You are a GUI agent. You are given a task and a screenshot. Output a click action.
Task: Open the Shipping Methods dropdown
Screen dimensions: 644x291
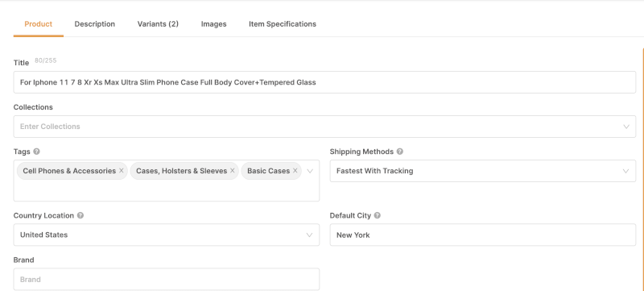tap(482, 171)
